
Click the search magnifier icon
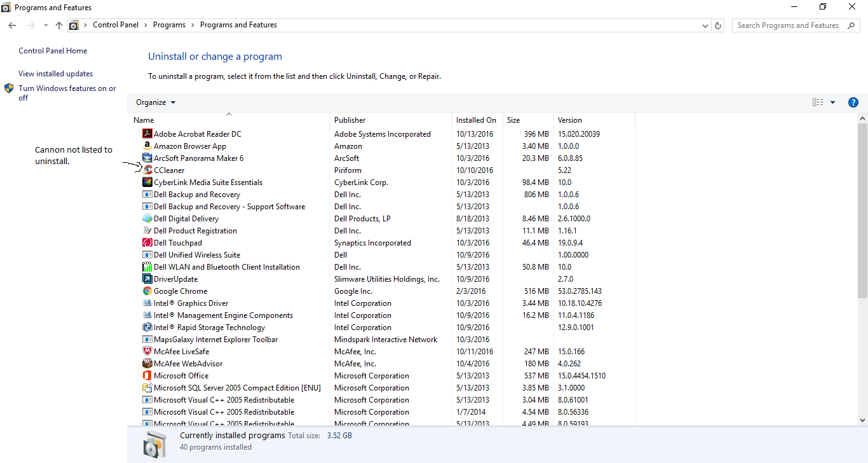851,25
